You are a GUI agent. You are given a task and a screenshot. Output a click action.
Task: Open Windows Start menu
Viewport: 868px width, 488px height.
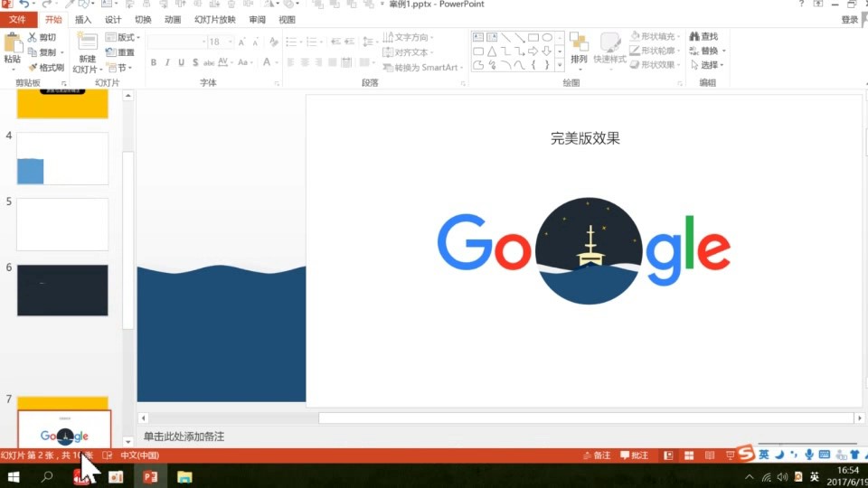14,476
